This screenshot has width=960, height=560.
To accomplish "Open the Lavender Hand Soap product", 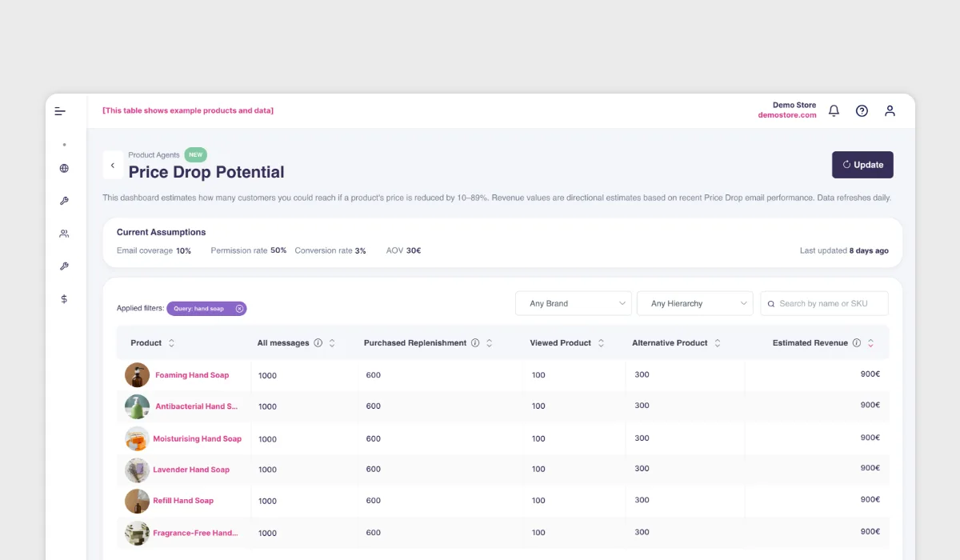I will (x=191, y=470).
